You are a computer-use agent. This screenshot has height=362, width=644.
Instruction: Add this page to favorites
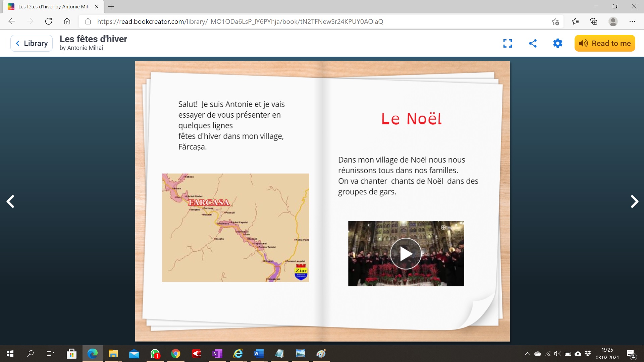[555, 21]
